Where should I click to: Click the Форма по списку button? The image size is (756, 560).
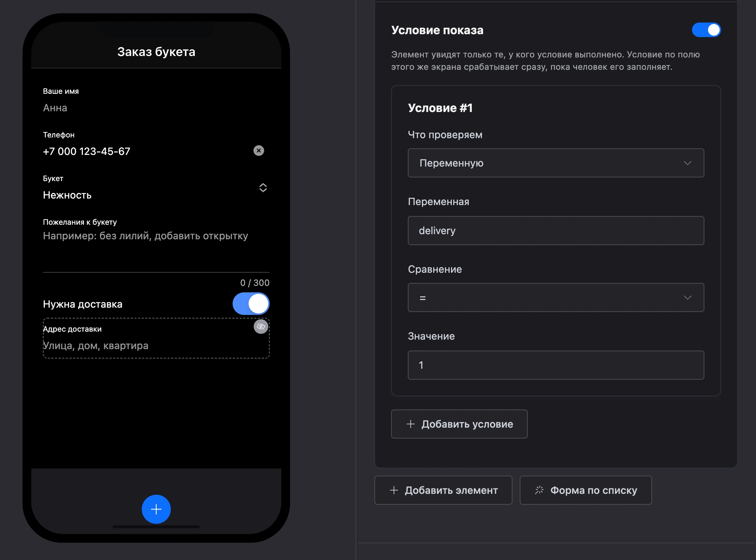[x=586, y=490]
